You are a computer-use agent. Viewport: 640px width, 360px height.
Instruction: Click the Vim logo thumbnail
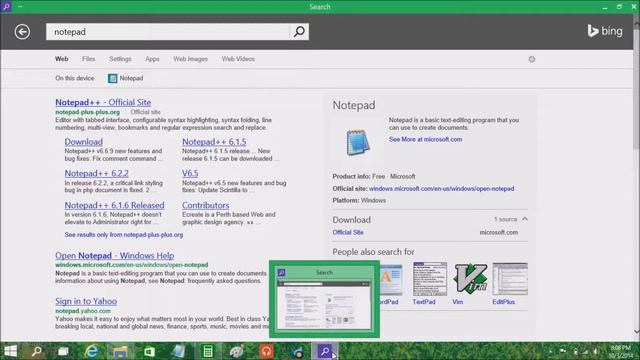[471, 279]
